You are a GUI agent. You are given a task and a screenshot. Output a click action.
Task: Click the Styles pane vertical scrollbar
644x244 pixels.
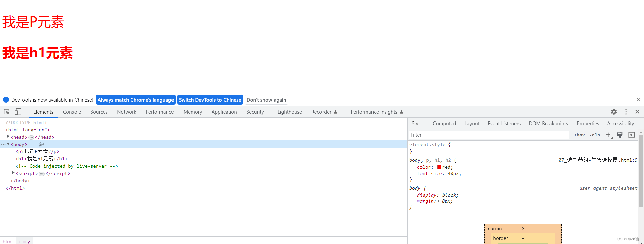(641, 171)
